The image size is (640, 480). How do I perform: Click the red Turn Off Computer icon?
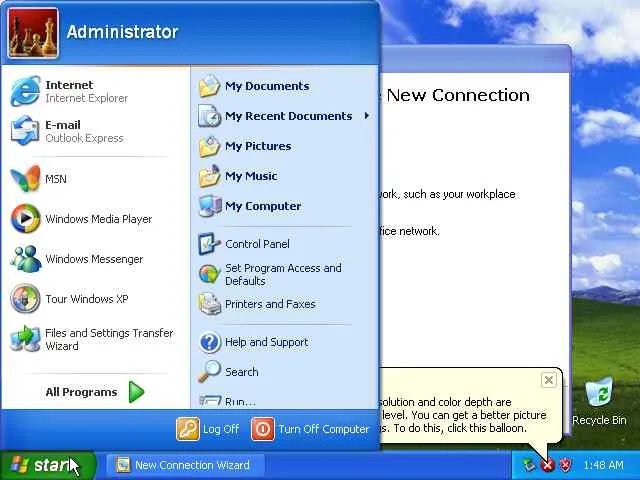(x=262, y=429)
